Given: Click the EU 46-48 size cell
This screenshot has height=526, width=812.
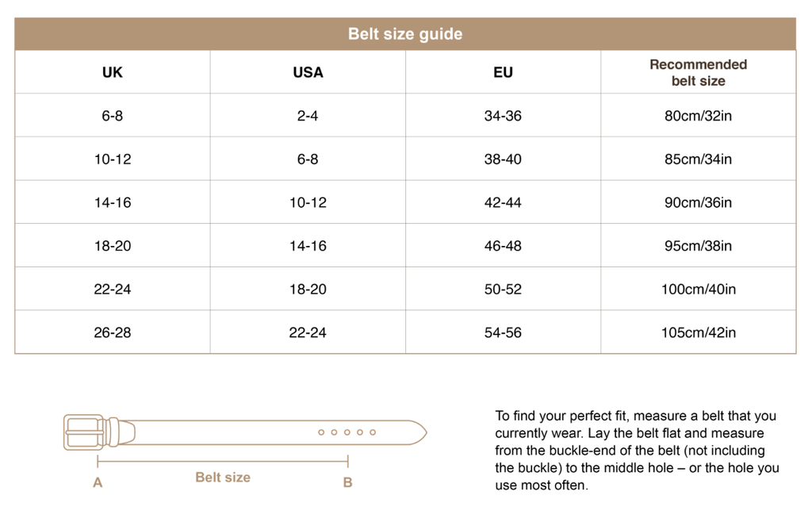Looking at the screenshot, I should (x=503, y=246).
